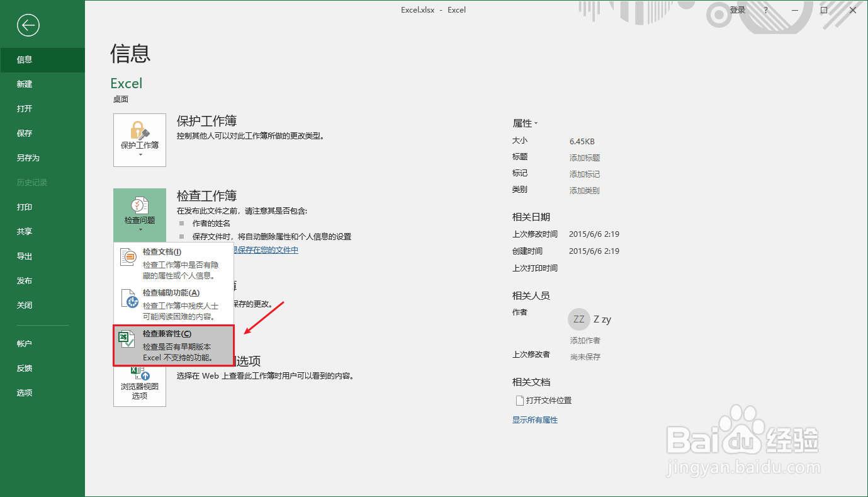Click 添加标题 to add a title

[x=585, y=158]
